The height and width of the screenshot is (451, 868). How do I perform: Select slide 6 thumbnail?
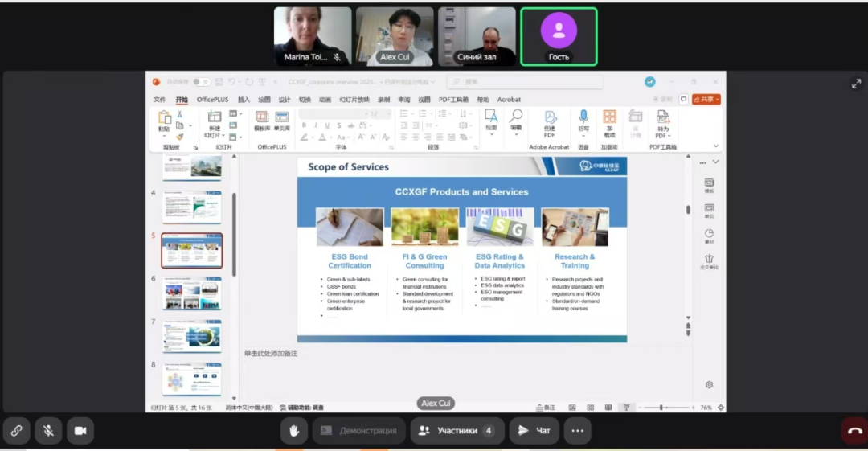191,293
